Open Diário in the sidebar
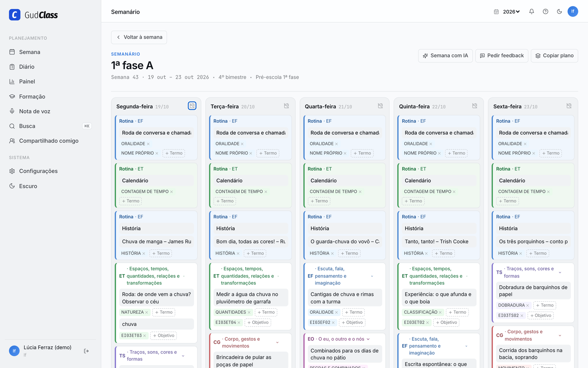 pyautogui.click(x=50, y=67)
